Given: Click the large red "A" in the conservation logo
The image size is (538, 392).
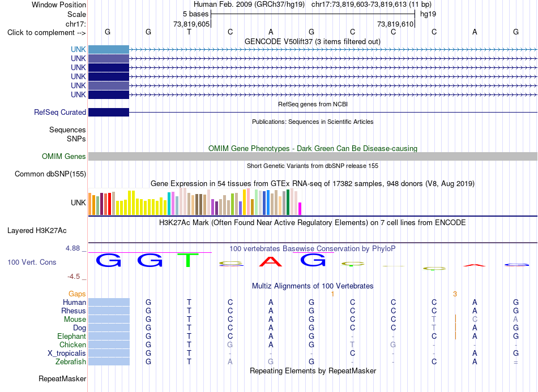Looking at the screenshot, I should [271, 261].
